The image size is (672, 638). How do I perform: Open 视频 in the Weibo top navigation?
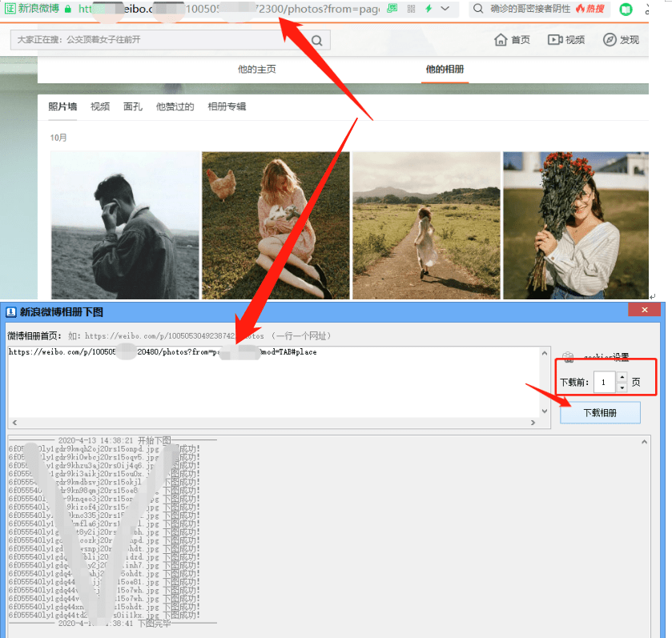566,40
